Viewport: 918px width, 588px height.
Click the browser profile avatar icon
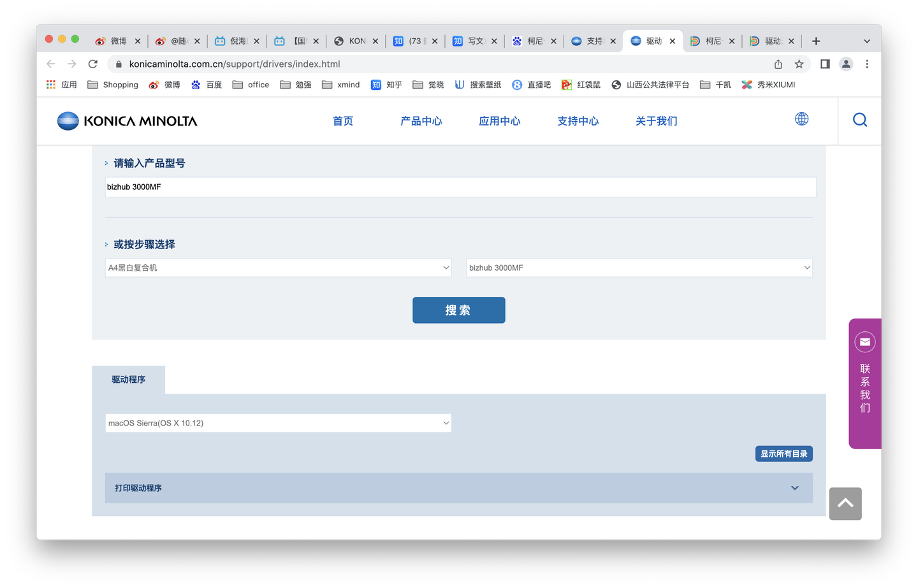[x=845, y=64]
